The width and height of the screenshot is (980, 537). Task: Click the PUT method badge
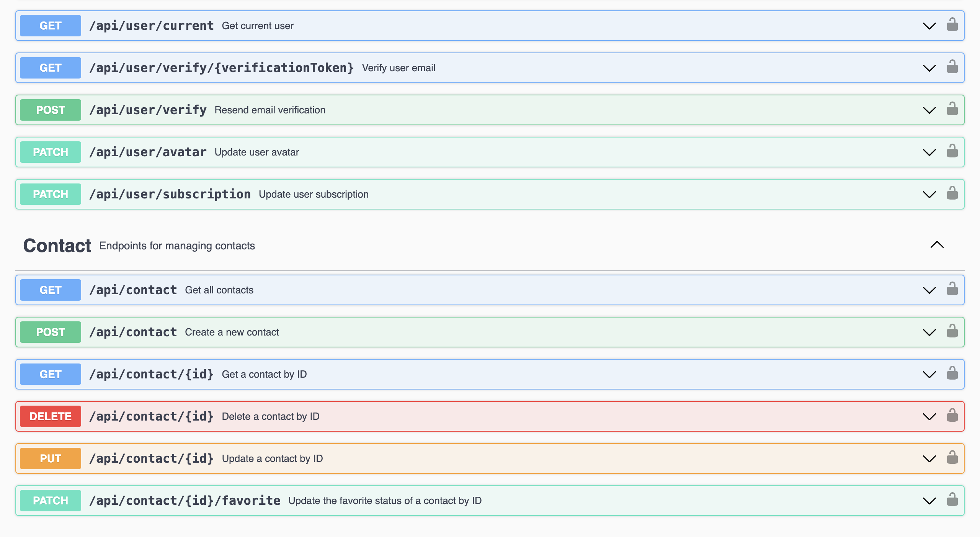pyautogui.click(x=51, y=458)
